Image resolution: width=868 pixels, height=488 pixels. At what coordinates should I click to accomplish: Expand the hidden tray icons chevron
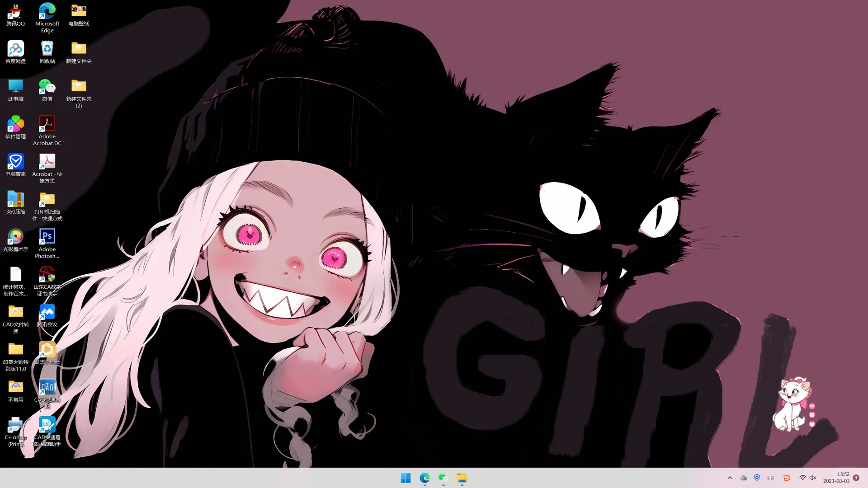pyautogui.click(x=730, y=478)
